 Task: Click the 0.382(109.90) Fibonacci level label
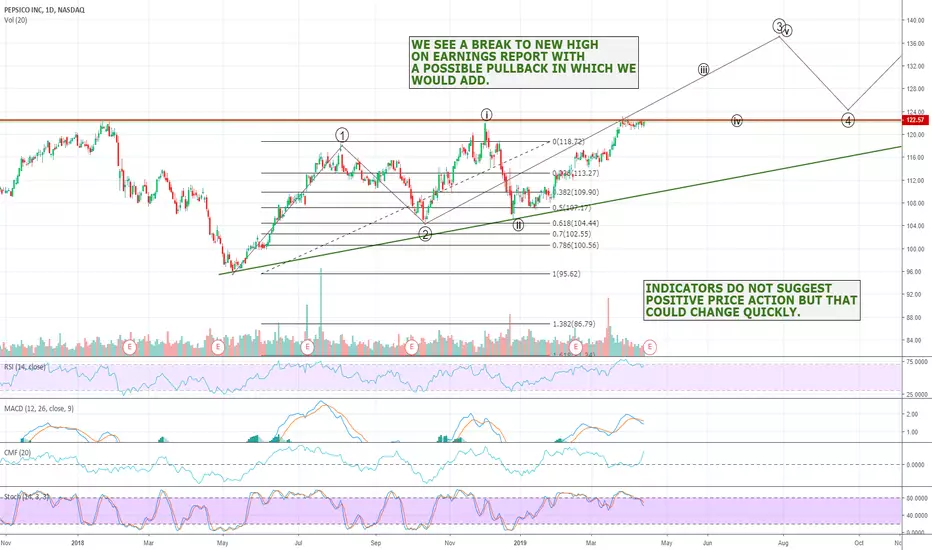575,192
